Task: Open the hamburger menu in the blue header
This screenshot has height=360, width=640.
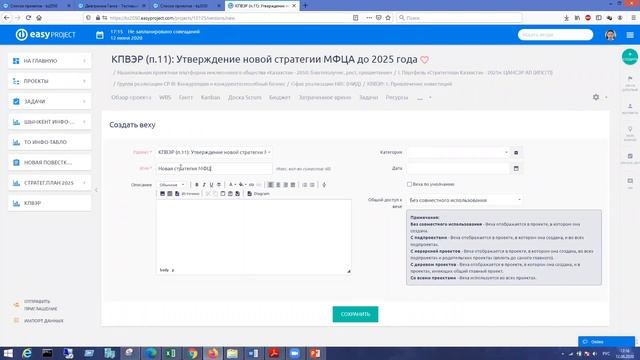Action: click(630, 35)
